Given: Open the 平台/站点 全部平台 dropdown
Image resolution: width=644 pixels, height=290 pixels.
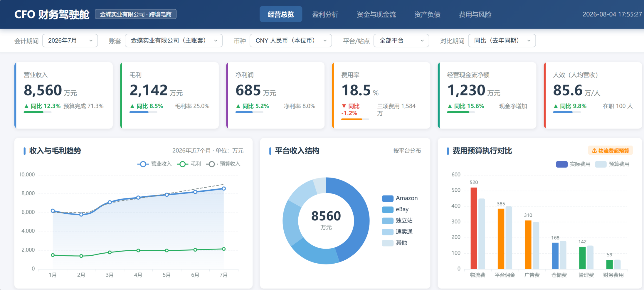Looking at the screenshot, I should coord(401,41).
